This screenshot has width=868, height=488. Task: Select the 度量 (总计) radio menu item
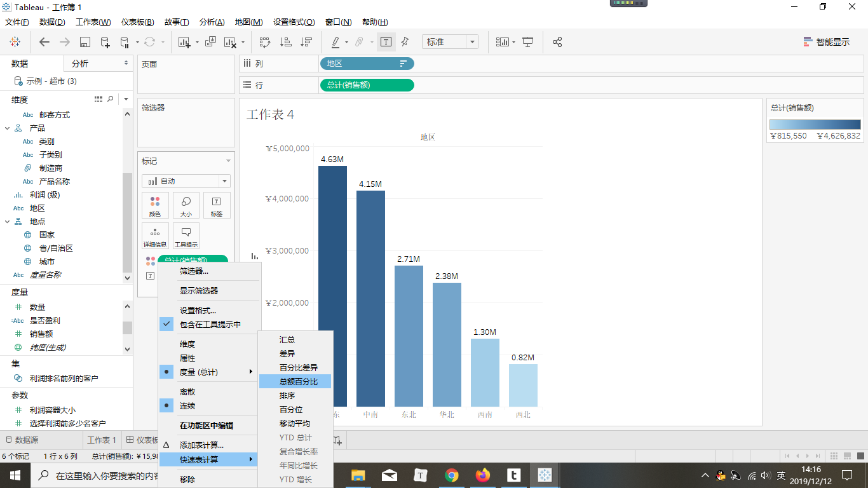pyautogui.click(x=209, y=372)
